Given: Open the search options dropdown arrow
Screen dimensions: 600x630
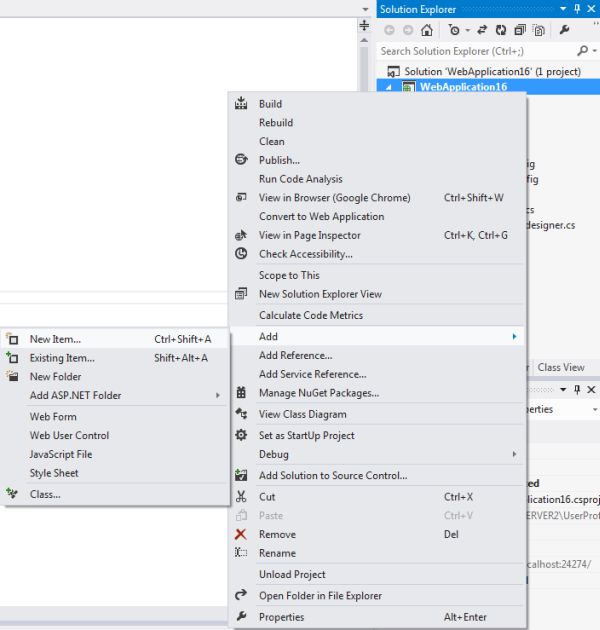Looking at the screenshot, I should [594, 51].
